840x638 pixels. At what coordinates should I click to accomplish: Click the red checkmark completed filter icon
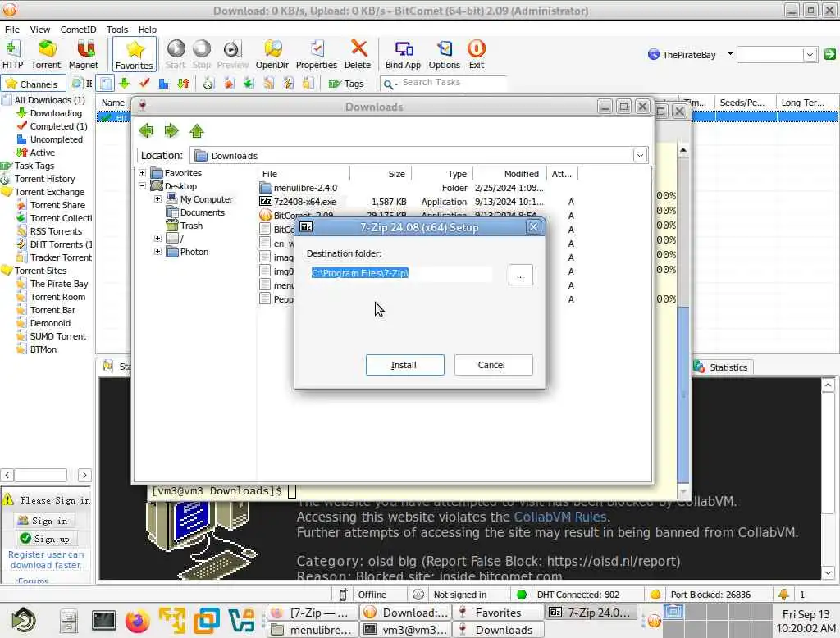click(144, 83)
